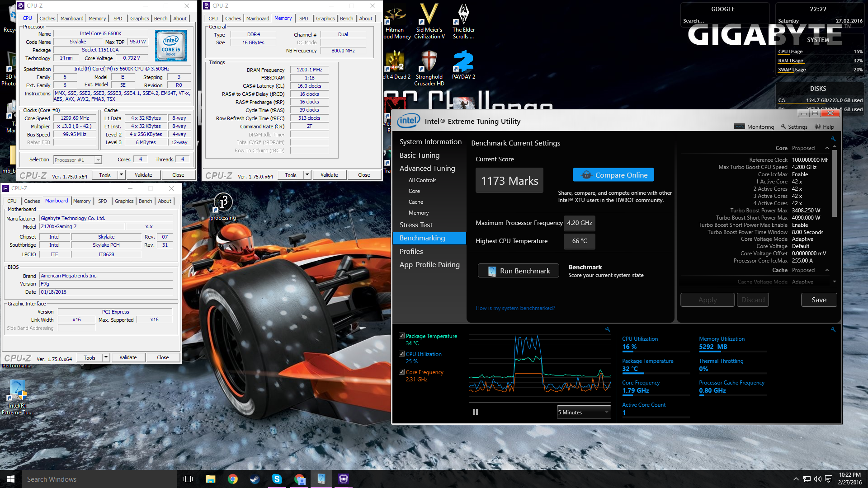Open the Action Center notifications icon
The image size is (868, 488).
click(829, 479)
